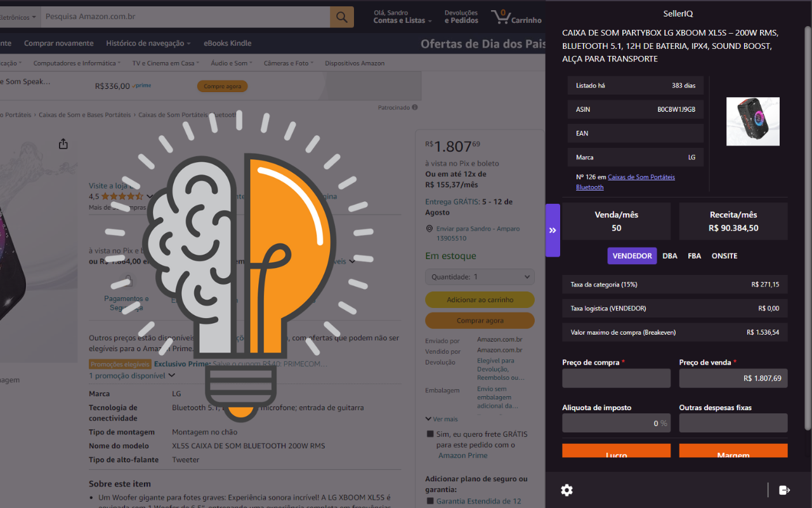Screen dimensions: 812x508
Task: Click Enviar para Sandro - Amparo link
Action: (477, 234)
